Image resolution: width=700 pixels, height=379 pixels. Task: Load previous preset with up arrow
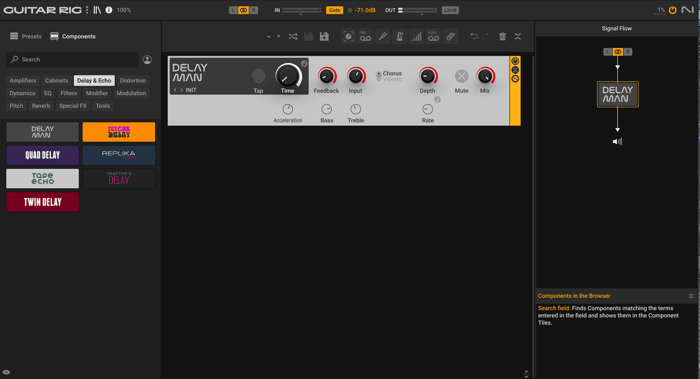(x=268, y=37)
